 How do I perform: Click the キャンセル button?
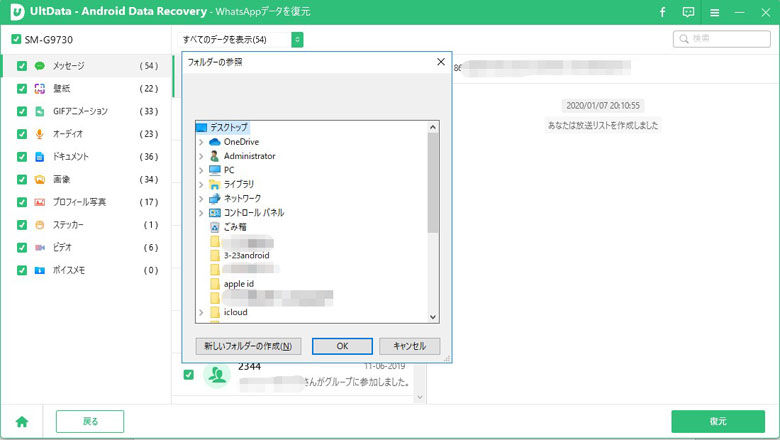(x=409, y=346)
